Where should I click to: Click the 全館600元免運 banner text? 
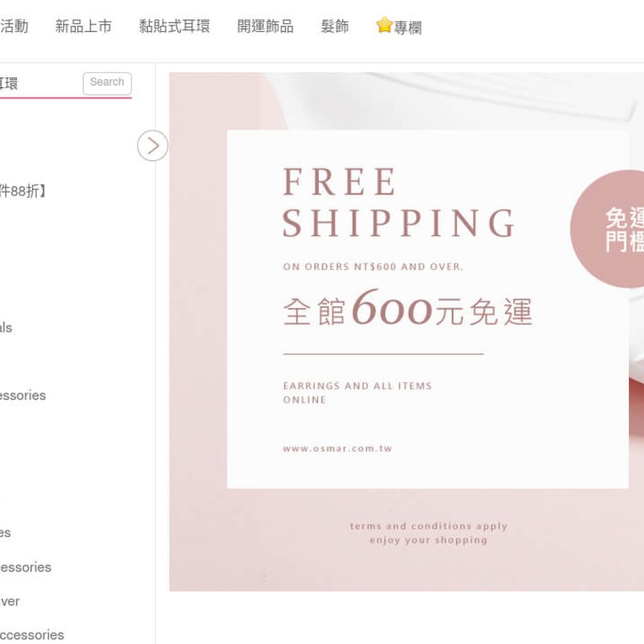[408, 308]
